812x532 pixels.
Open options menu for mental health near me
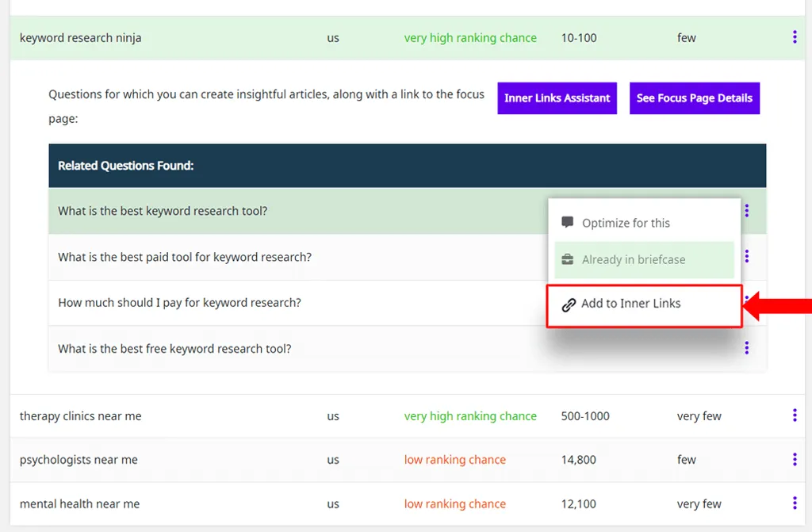pyautogui.click(x=795, y=503)
